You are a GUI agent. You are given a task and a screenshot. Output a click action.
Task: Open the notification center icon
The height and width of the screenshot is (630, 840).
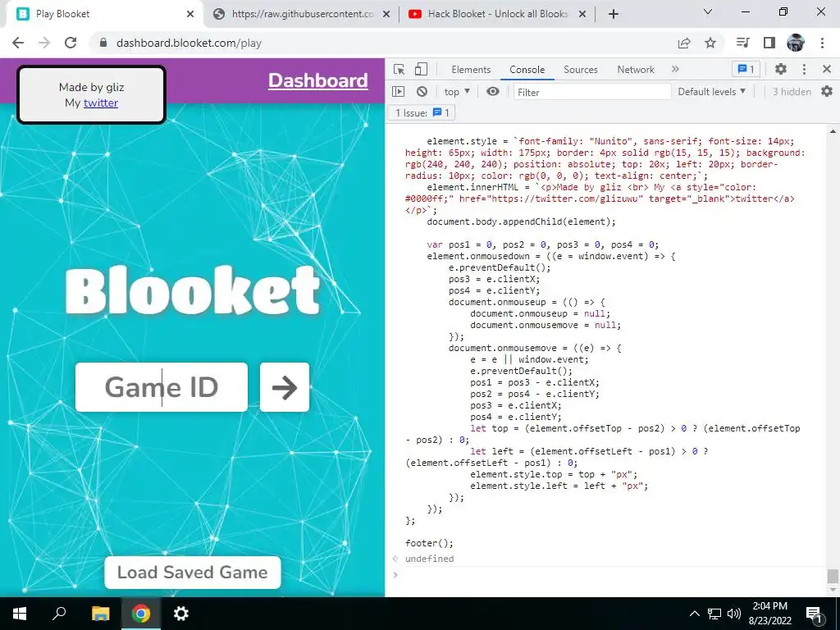click(814, 614)
